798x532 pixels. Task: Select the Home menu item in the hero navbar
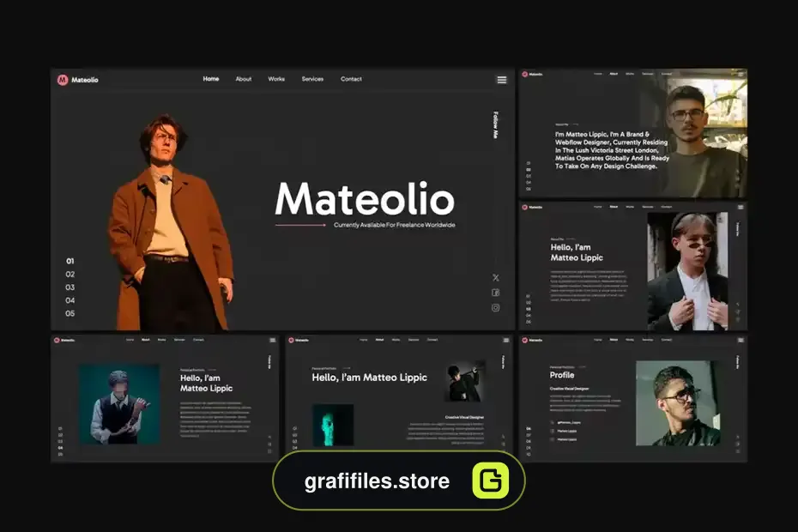[211, 79]
